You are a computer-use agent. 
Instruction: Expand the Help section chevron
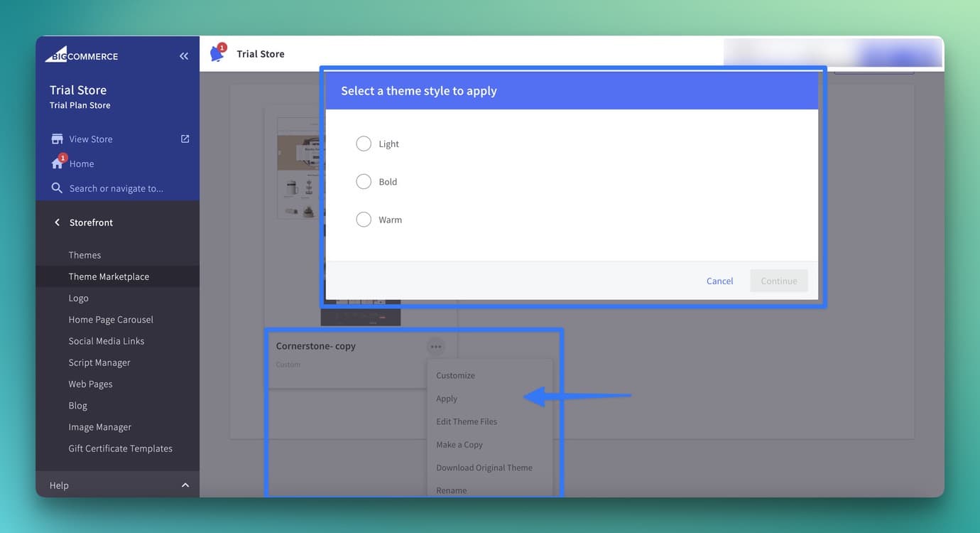(185, 485)
